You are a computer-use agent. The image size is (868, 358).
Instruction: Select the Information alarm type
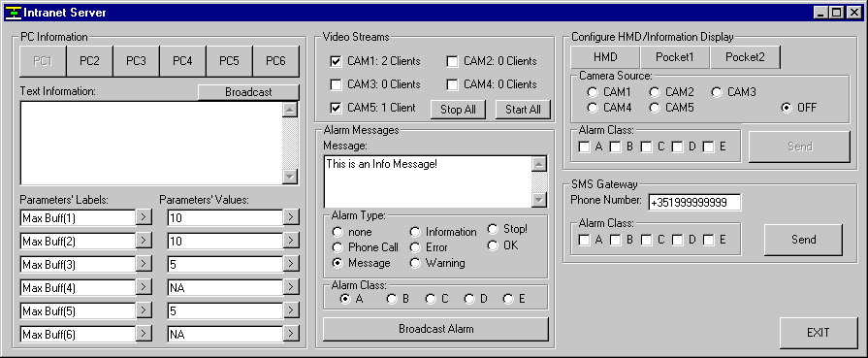pos(415,232)
